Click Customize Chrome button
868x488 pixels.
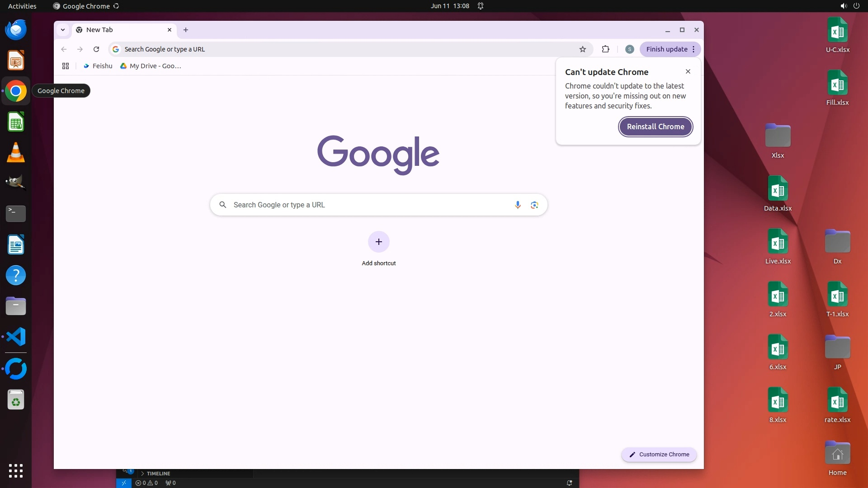point(659,455)
